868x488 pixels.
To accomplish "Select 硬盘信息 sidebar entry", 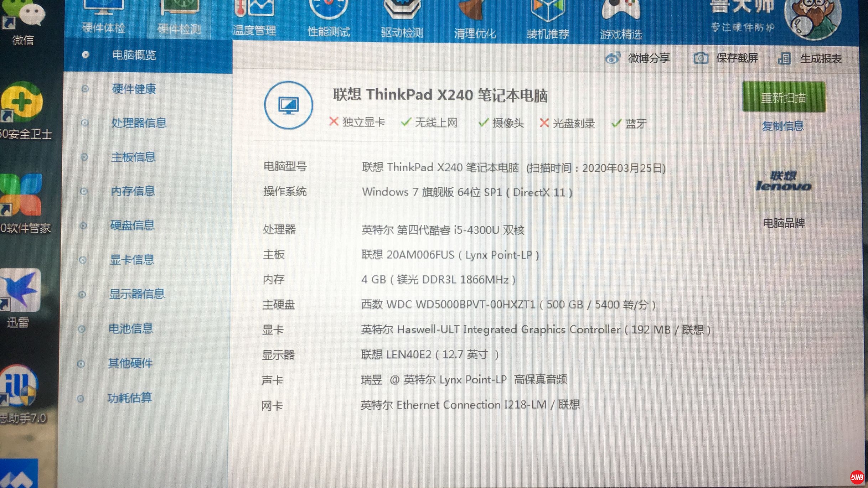I will (132, 225).
